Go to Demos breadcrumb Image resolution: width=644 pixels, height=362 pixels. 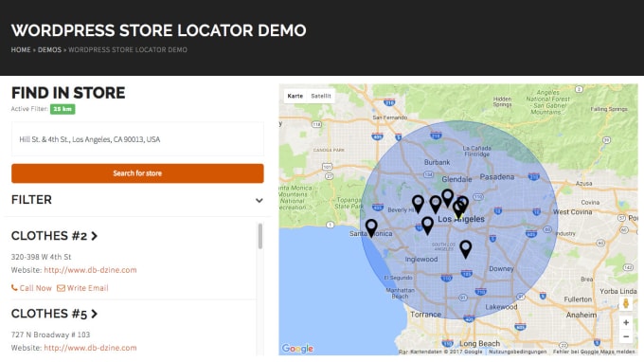coord(49,49)
